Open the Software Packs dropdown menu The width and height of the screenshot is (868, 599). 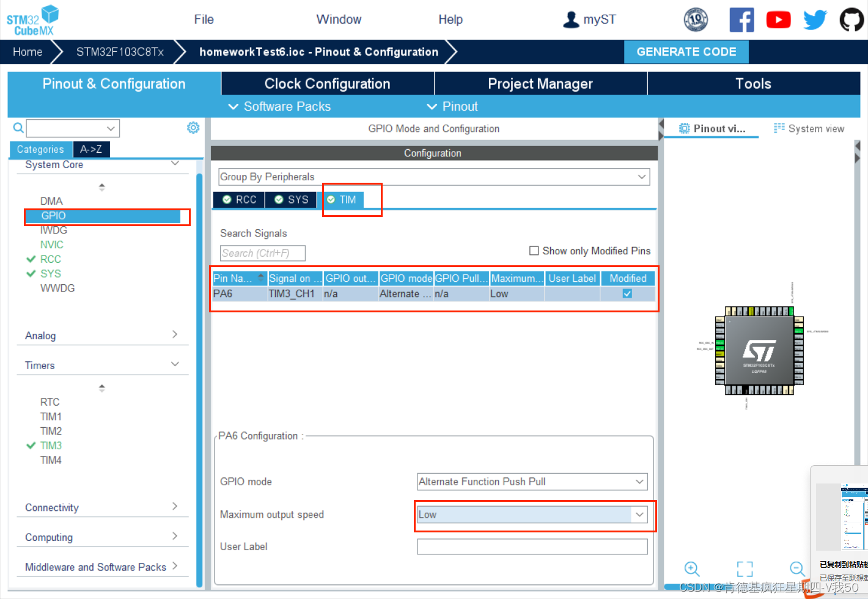(279, 106)
